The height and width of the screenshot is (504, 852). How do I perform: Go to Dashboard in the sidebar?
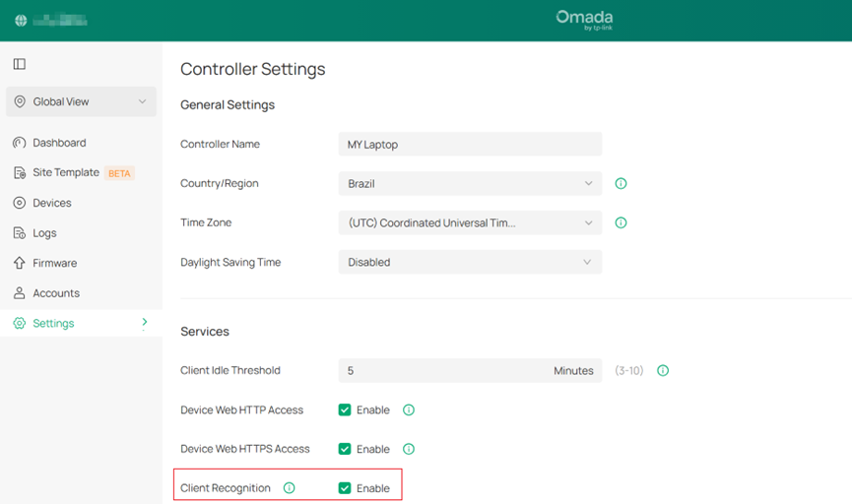(x=59, y=143)
